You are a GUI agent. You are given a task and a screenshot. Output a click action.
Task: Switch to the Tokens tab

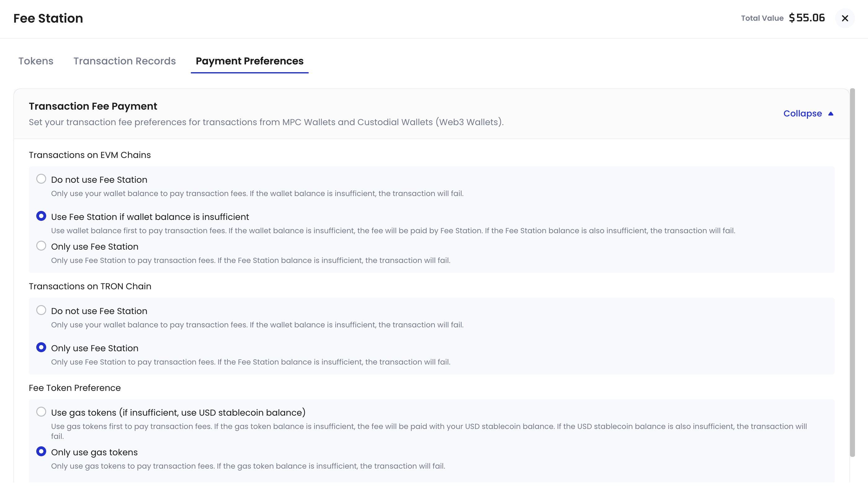(36, 61)
